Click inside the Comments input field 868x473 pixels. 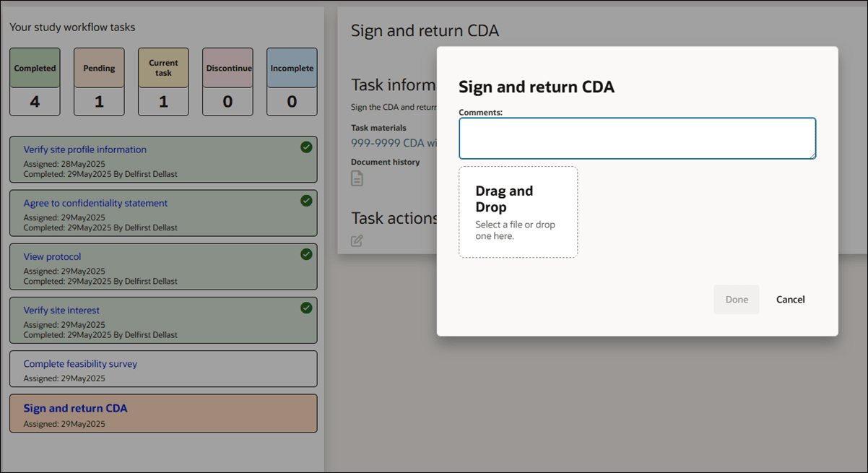point(637,138)
